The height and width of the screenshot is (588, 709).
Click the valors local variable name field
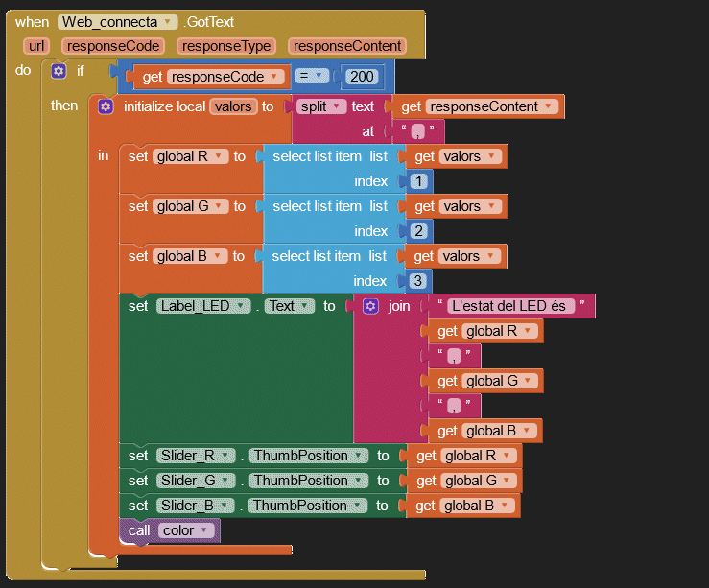point(233,106)
